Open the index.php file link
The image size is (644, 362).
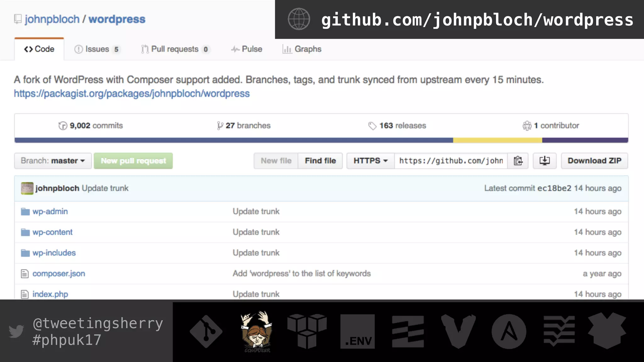click(50, 294)
